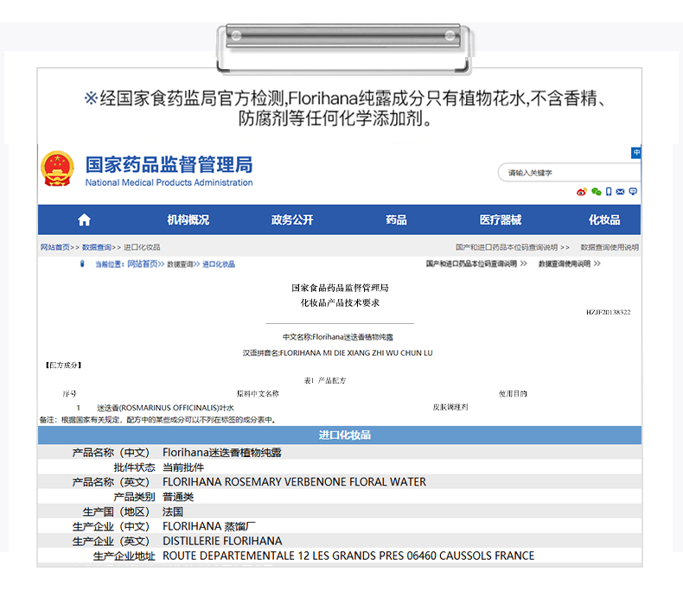Click the blue speech bubble comment icon

click(x=633, y=192)
